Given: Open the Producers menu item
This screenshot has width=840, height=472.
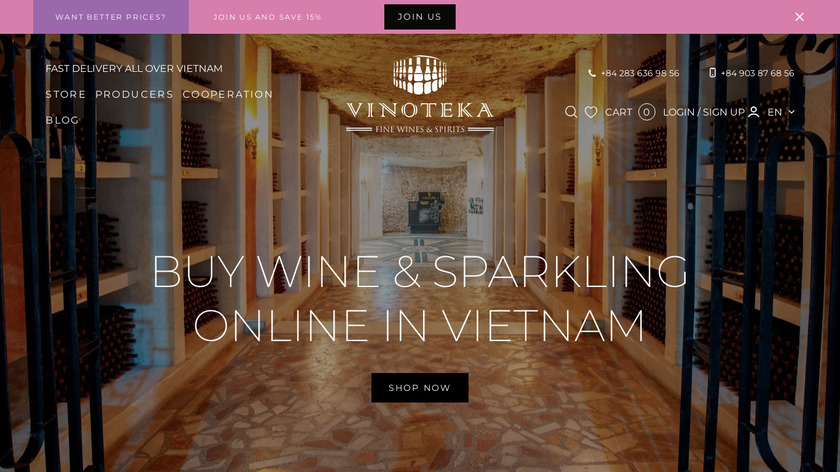Looking at the screenshot, I should 134,94.
